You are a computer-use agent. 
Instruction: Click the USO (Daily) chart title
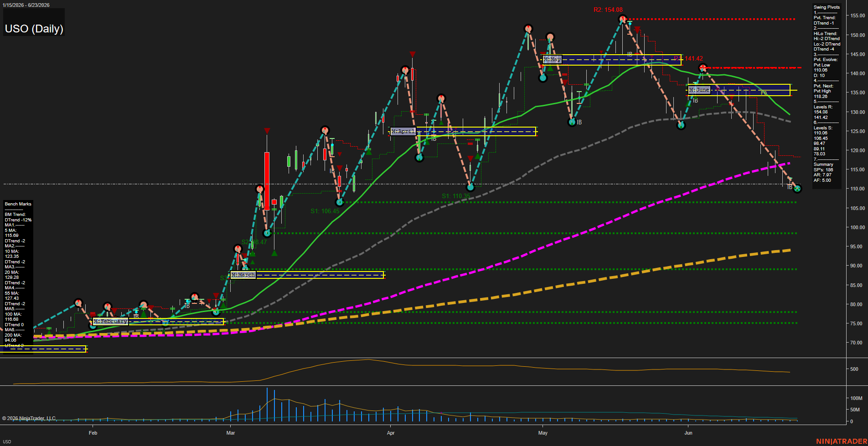tap(34, 29)
